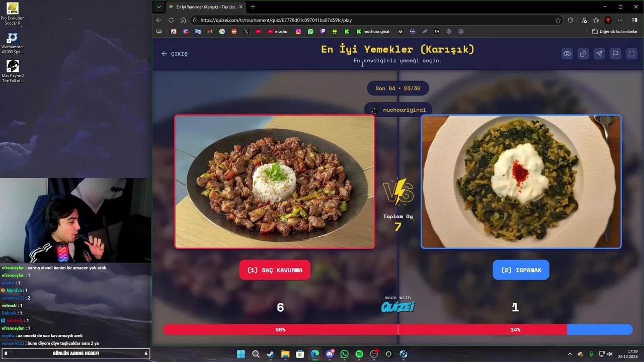Open Instagram bookmark
The width and height of the screenshot is (644, 362).
[298, 31]
